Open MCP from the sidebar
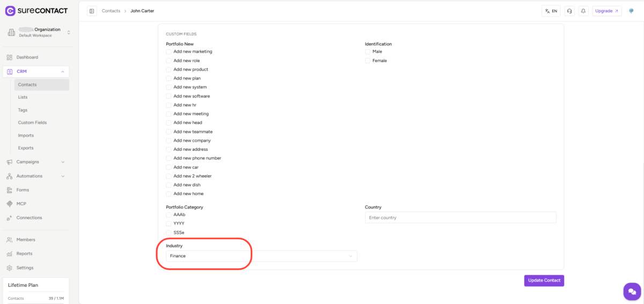 coord(21,204)
